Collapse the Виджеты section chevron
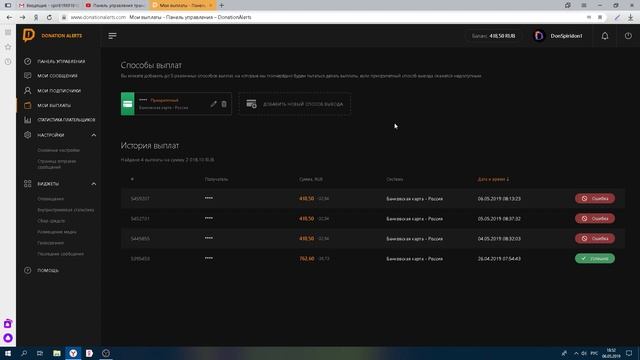The image size is (640, 360). (x=93, y=184)
